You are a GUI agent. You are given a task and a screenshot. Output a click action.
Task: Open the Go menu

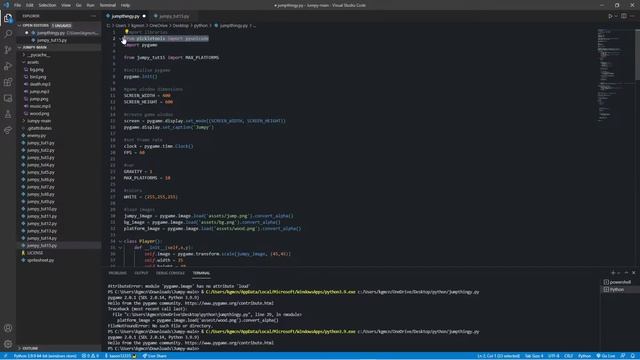click(78, 5)
